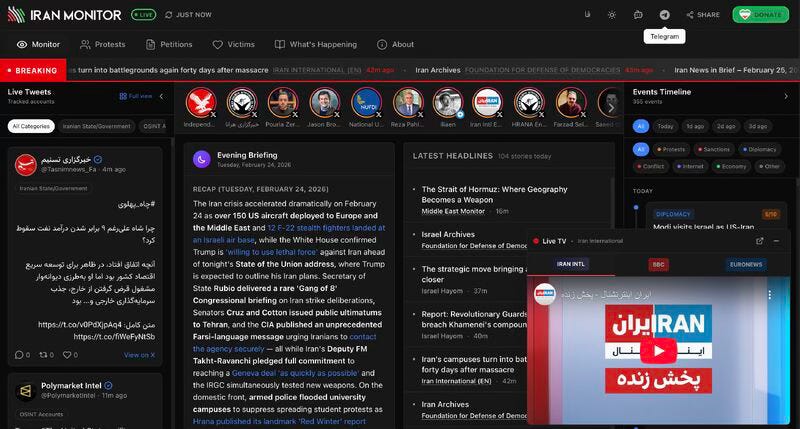Filter events timeline to Today

pyautogui.click(x=665, y=126)
